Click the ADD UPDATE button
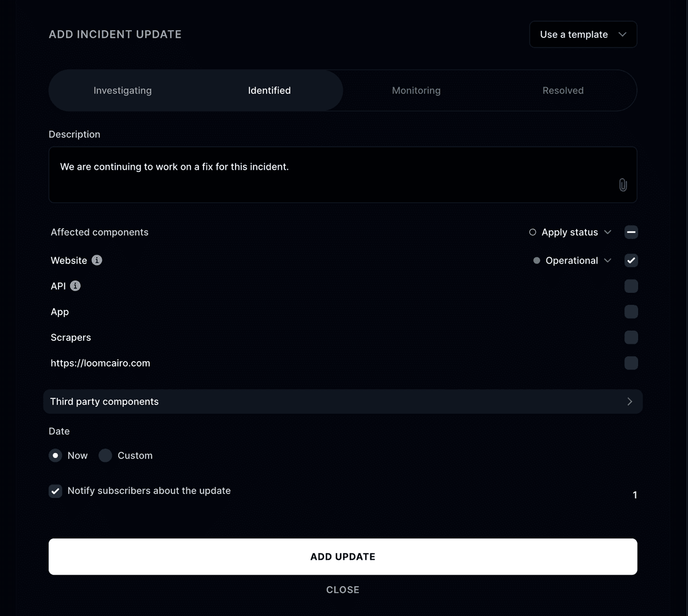This screenshot has height=616, width=688. pos(343,556)
